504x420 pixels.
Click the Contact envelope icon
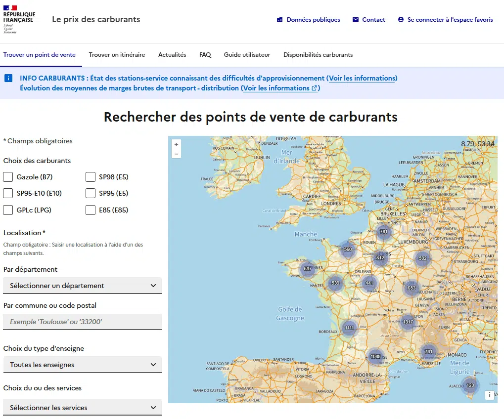coord(356,20)
